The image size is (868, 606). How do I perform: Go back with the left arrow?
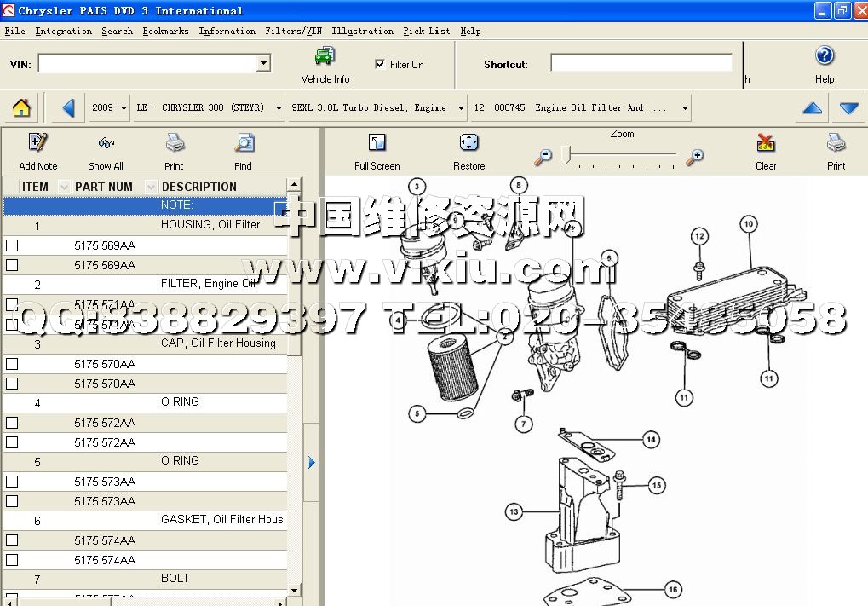click(69, 108)
